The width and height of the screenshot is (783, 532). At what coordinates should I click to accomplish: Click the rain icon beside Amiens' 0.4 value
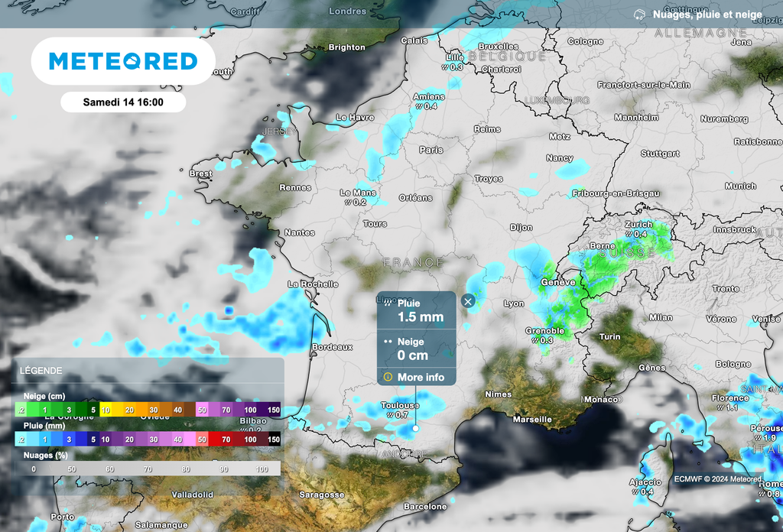[419, 106]
